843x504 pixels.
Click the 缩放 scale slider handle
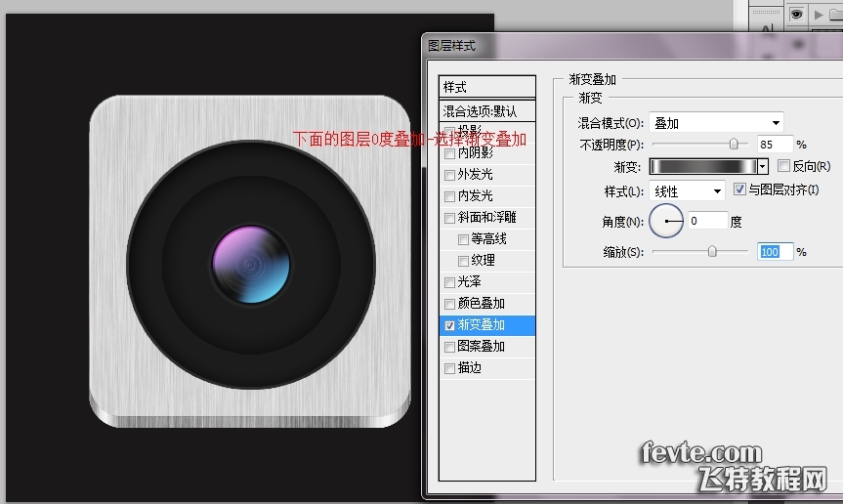tap(712, 252)
